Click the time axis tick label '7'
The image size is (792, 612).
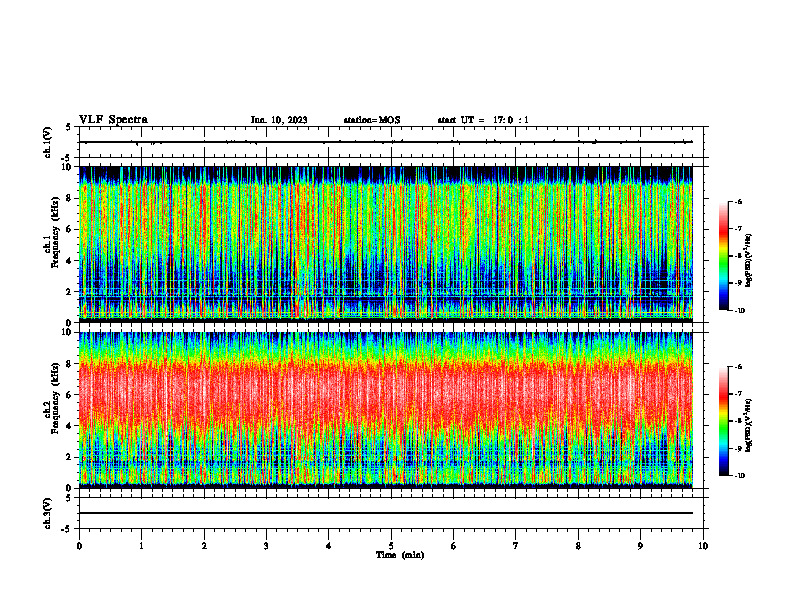(x=516, y=546)
